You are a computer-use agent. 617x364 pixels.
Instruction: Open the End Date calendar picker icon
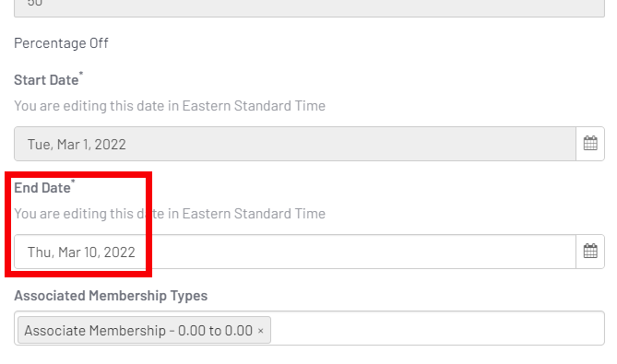[590, 252]
